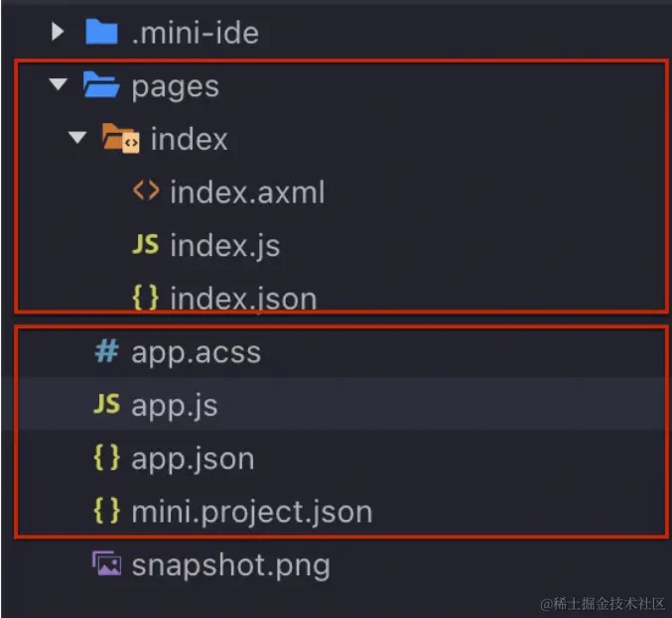
Task: Click the braces icon beside mini.project.json
Action: (x=106, y=511)
